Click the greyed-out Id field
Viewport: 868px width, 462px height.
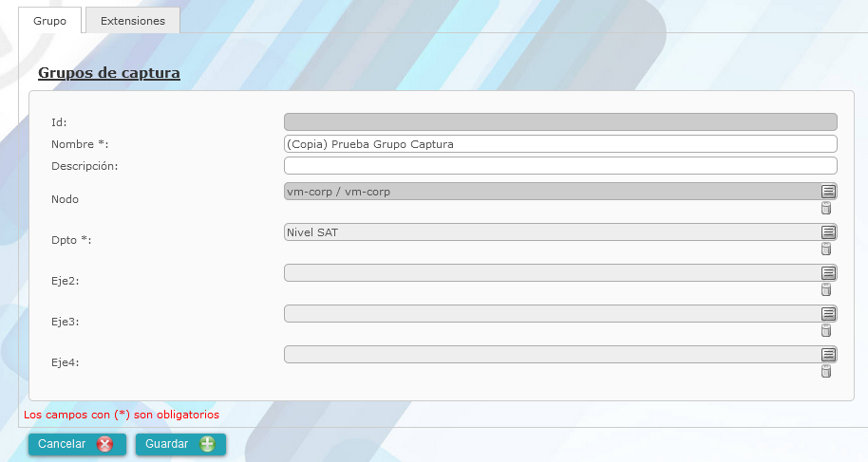pos(560,122)
